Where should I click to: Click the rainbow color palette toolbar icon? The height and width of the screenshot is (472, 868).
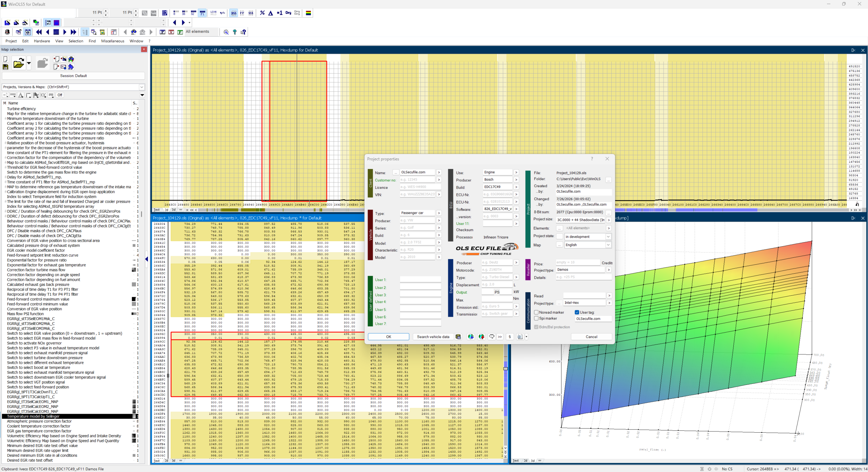pyautogui.click(x=309, y=13)
